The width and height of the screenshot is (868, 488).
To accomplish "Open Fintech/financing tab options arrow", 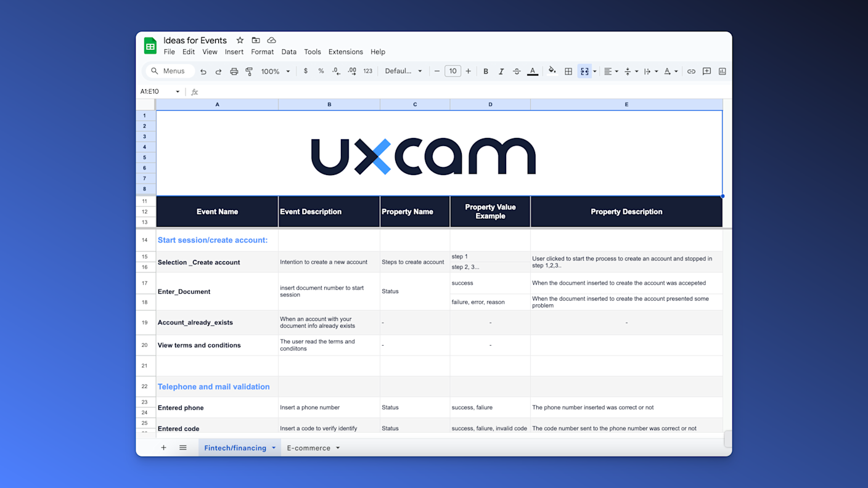I will pyautogui.click(x=273, y=448).
